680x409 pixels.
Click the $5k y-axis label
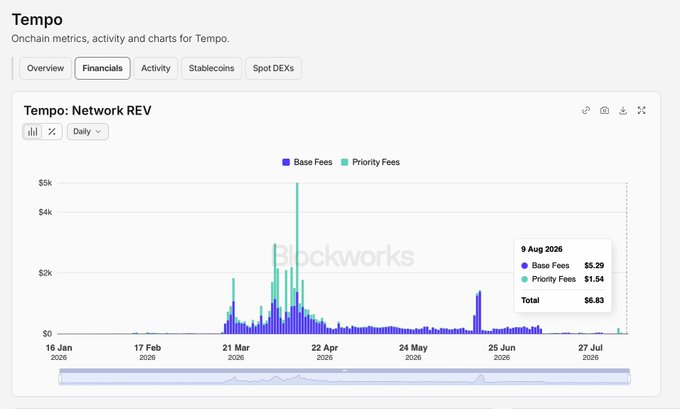pyautogui.click(x=45, y=183)
